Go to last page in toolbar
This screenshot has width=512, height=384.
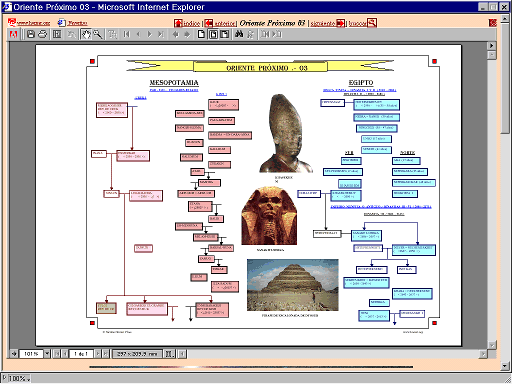click(x=161, y=34)
